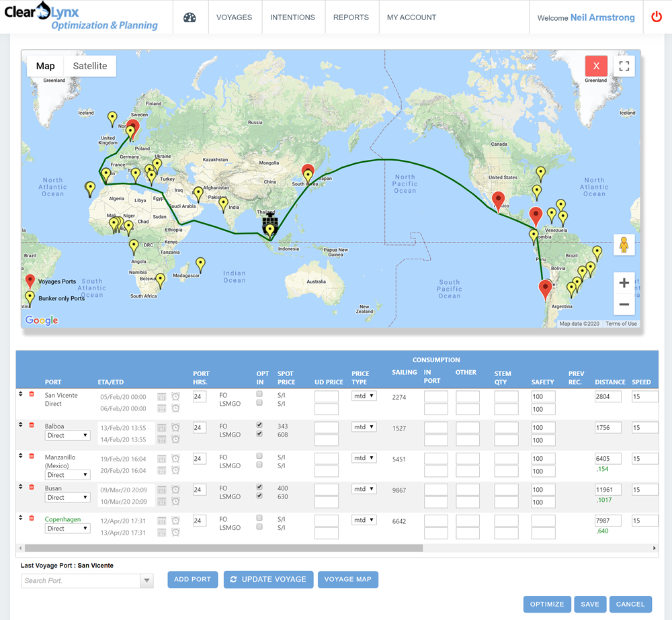
Task: Cancel the voyage edits
Action: click(630, 604)
